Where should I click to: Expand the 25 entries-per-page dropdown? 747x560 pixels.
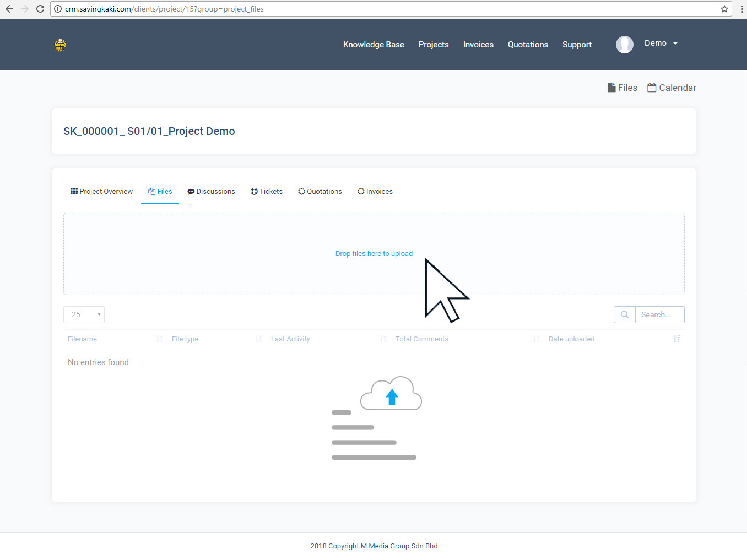[84, 314]
